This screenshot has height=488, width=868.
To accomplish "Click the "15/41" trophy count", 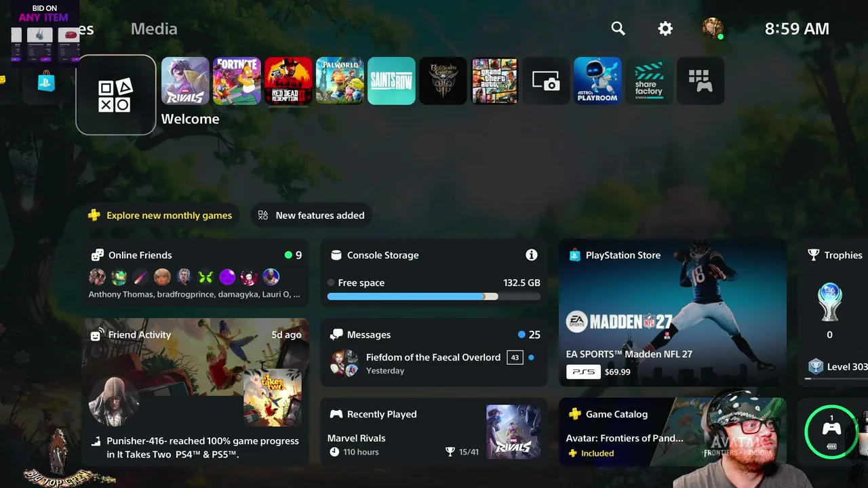I will pyautogui.click(x=469, y=452).
